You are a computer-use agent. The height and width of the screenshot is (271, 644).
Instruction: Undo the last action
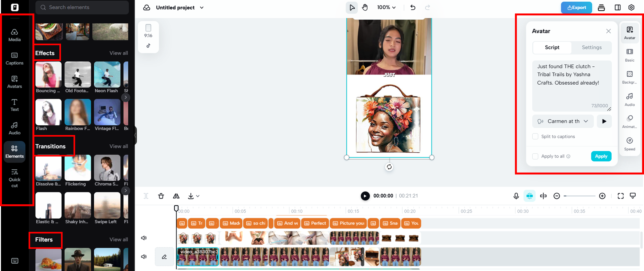point(413,7)
